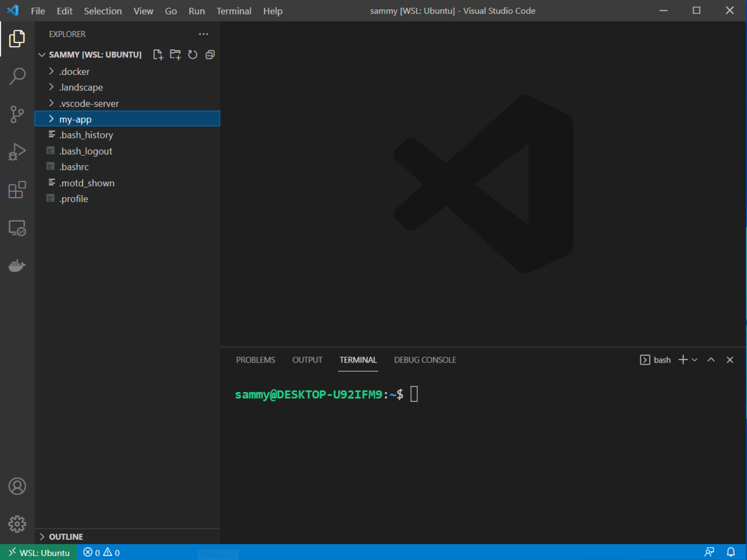Open the Explorer view in activity bar
The height and width of the screenshot is (560, 747).
[x=17, y=39]
